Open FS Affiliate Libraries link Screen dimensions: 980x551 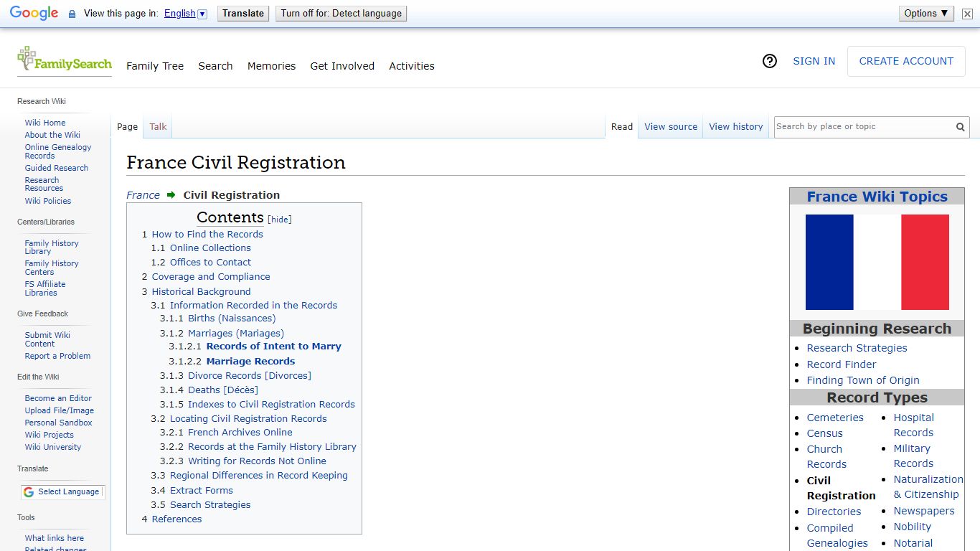pyautogui.click(x=45, y=288)
